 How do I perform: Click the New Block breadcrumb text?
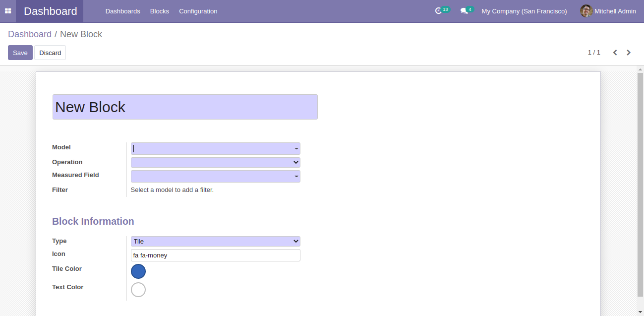(x=81, y=34)
